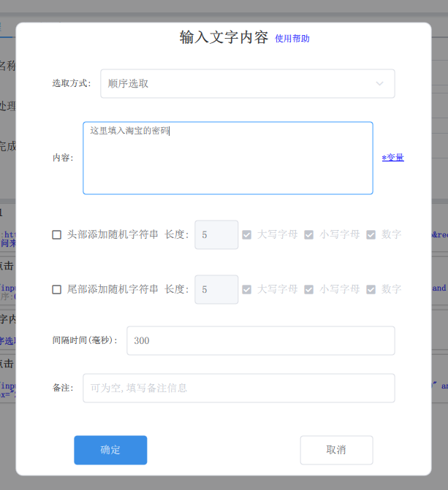Toggle 大写字母 checkbox in 尾部 row
448x490 pixels.
click(x=246, y=289)
